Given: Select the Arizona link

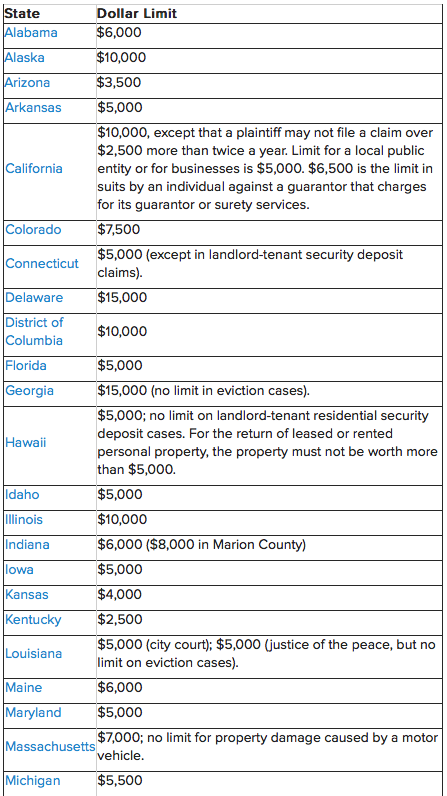Looking at the screenshot, I should tap(27, 83).
